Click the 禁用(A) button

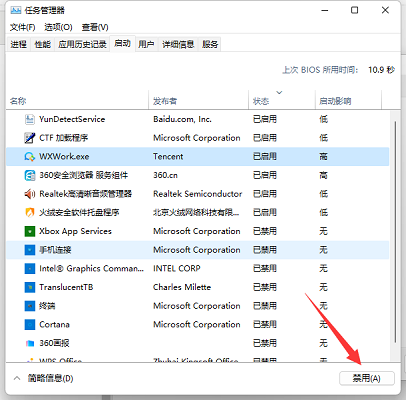click(367, 378)
